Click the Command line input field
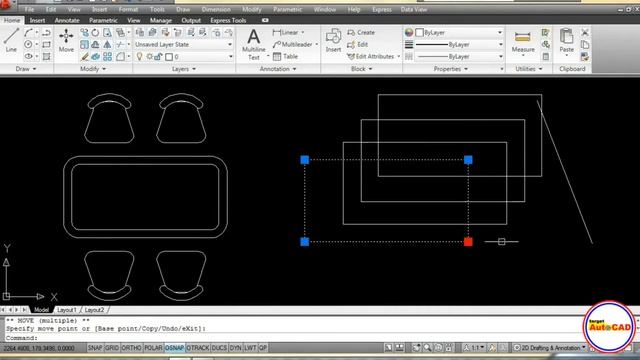Image resolution: width=640 pixels, height=360 pixels. click(294, 338)
